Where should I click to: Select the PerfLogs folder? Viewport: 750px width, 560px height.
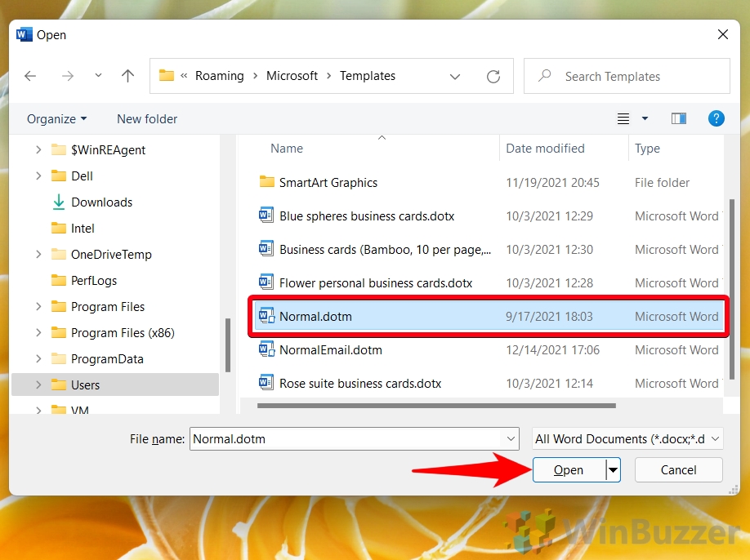point(94,281)
